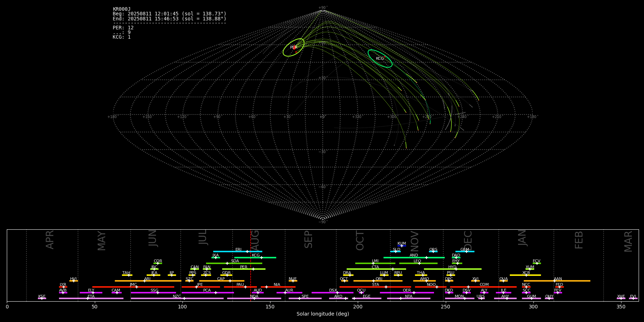Viewport: 644px width, 322px height.
Task: Click the LYR red shower bar
Action: coord(63,287)
